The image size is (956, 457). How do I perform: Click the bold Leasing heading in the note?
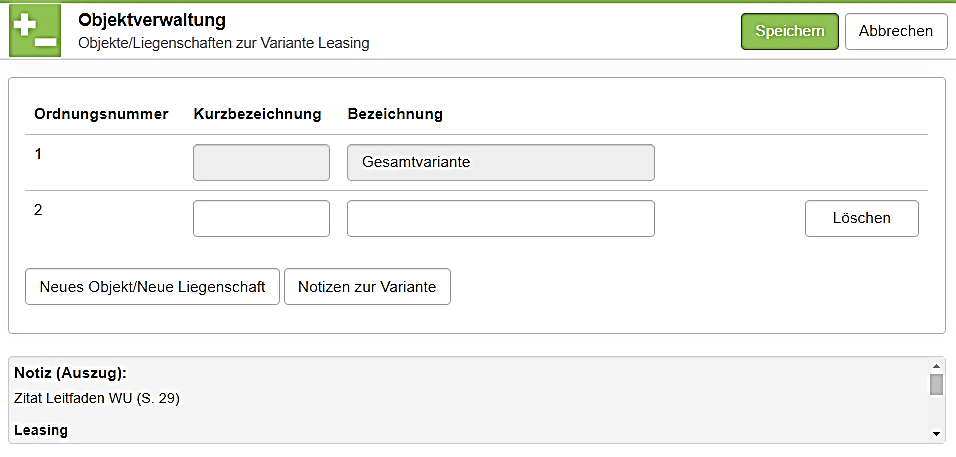[x=41, y=430]
